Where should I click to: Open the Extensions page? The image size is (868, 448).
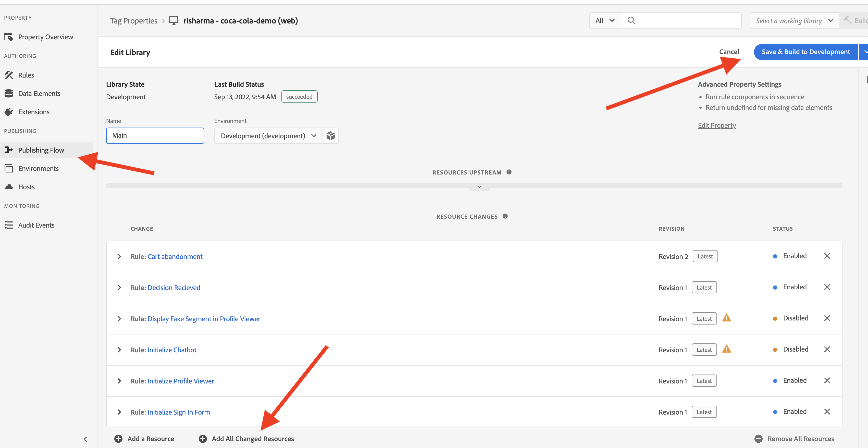[x=34, y=112]
